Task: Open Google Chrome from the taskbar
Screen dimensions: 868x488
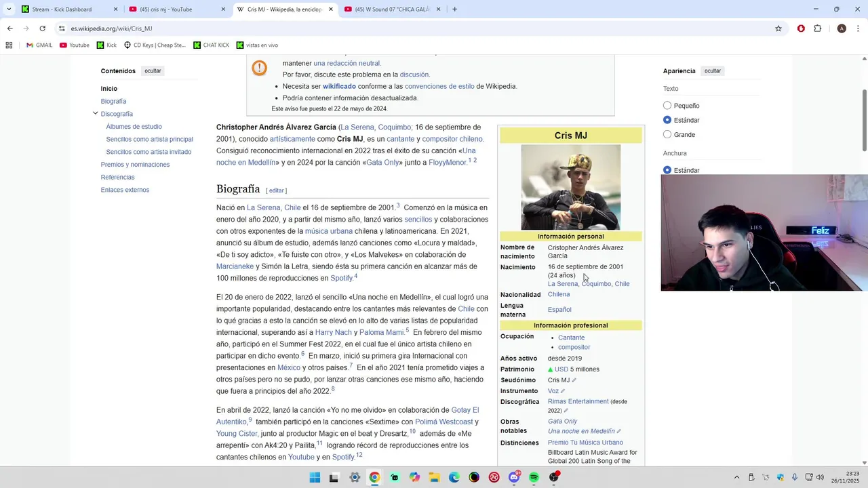Action: click(x=374, y=477)
